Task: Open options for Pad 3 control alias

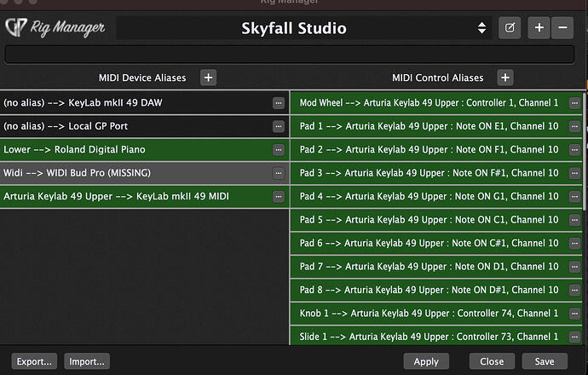Action: click(x=574, y=173)
